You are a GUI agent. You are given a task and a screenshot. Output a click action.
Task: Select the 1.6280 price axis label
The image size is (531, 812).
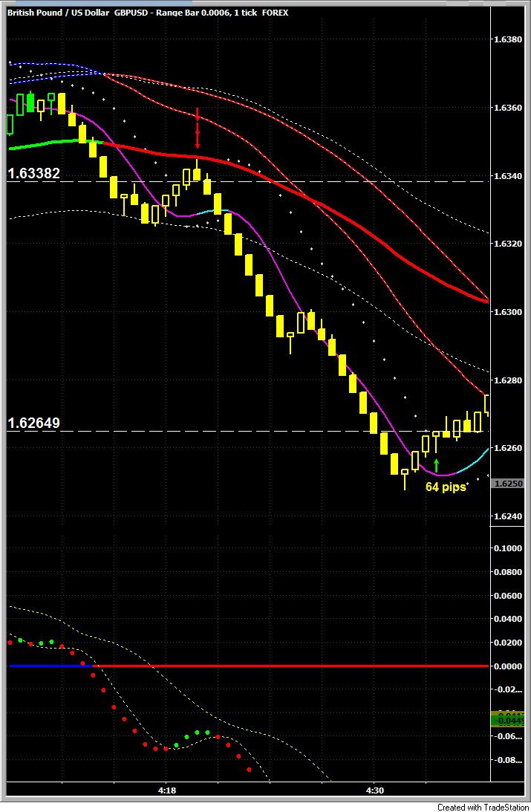508,380
